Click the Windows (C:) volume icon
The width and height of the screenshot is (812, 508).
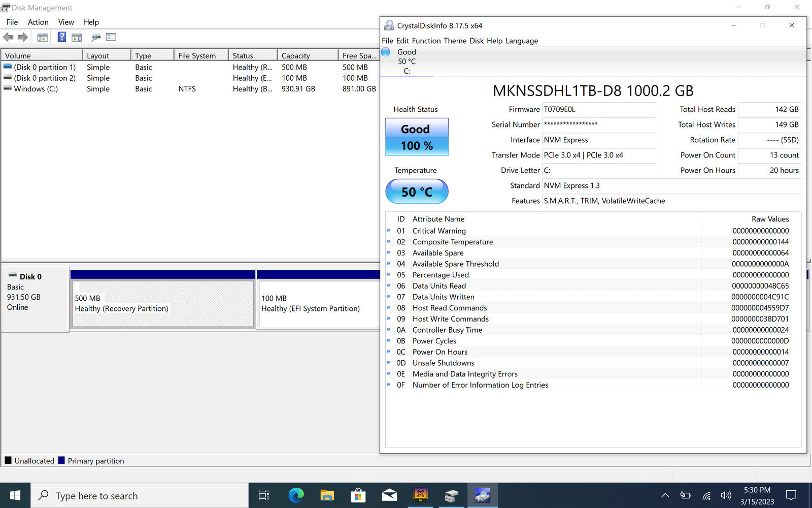[x=8, y=88]
